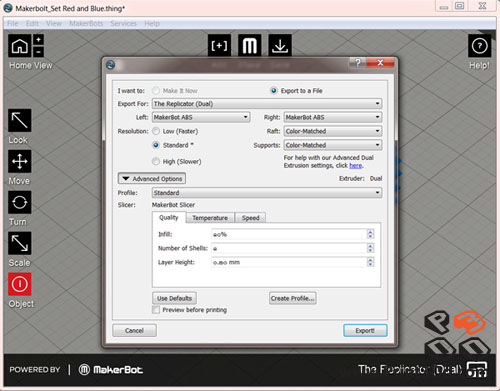Open the Edit menu
This screenshot has width=500, height=391.
pyautogui.click(x=32, y=23)
